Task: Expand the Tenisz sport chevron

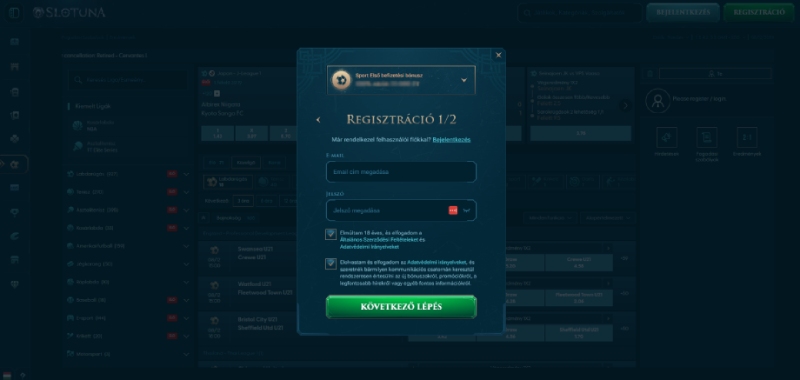Action: (x=186, y=192)
